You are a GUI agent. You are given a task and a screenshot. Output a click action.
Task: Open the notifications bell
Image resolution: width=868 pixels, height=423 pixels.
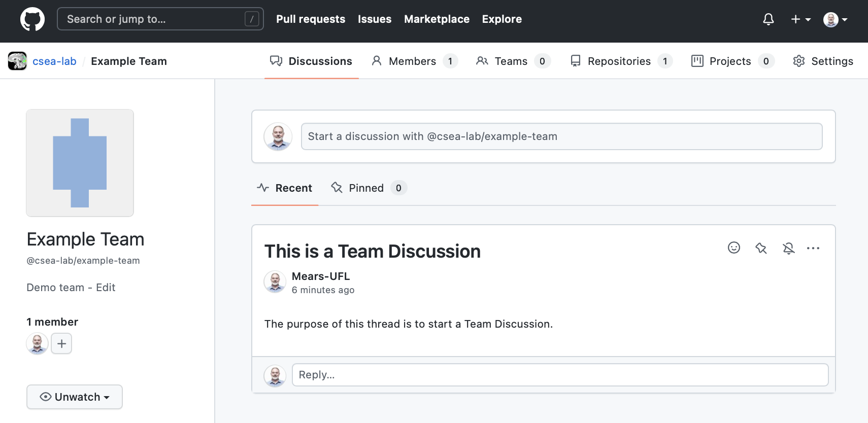[x=769, y=19]
